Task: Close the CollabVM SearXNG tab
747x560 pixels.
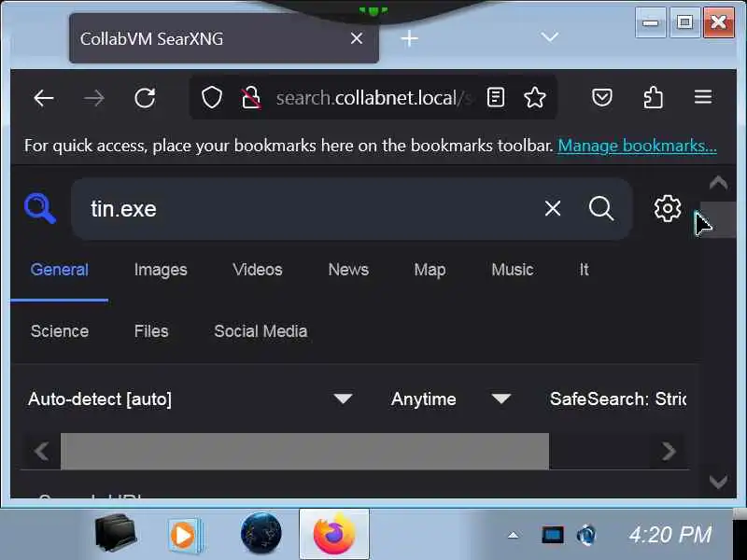Action: (x=357, y=38)
